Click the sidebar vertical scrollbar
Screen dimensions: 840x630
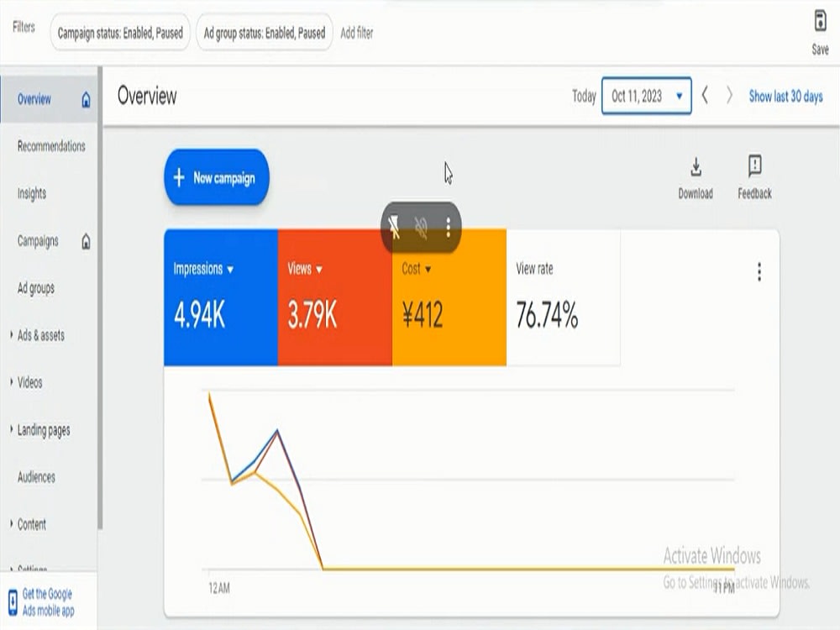(100, 298)
